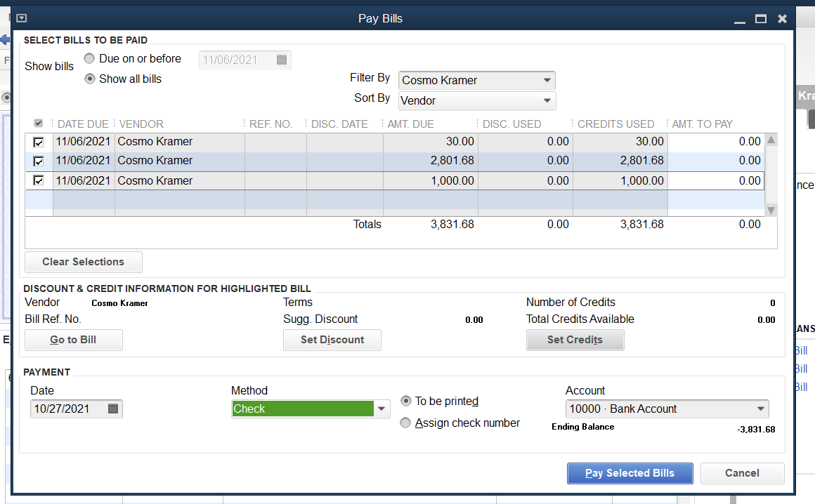
Task: Click the DISC. USED column header
Action: point(512,124)
